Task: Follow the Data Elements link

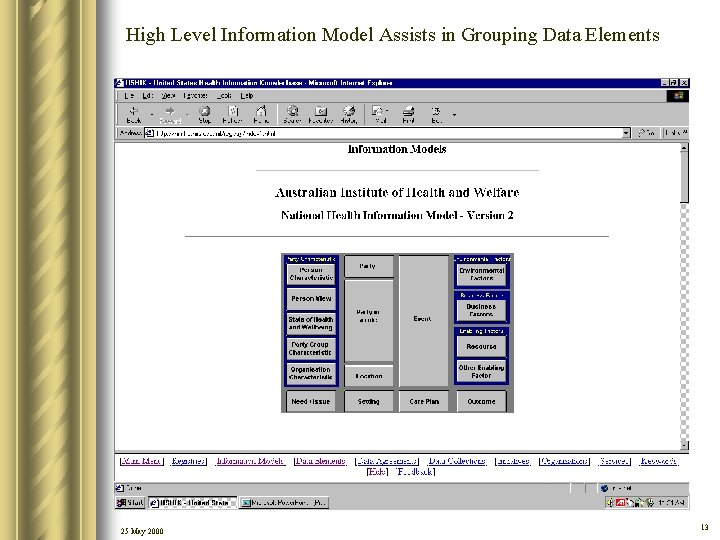Action: [321, 461]
